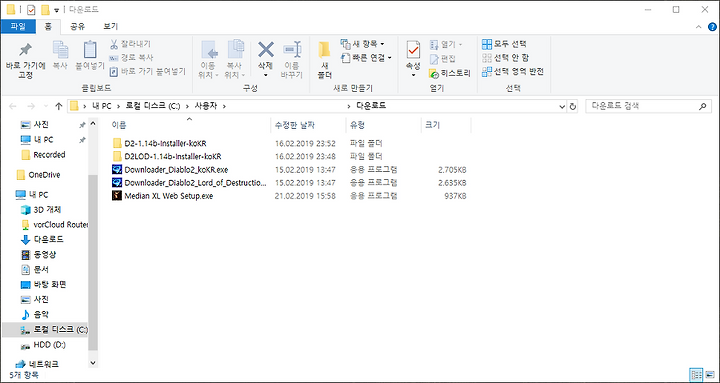Switch to the Share (공유) tab

click(77, 27)
